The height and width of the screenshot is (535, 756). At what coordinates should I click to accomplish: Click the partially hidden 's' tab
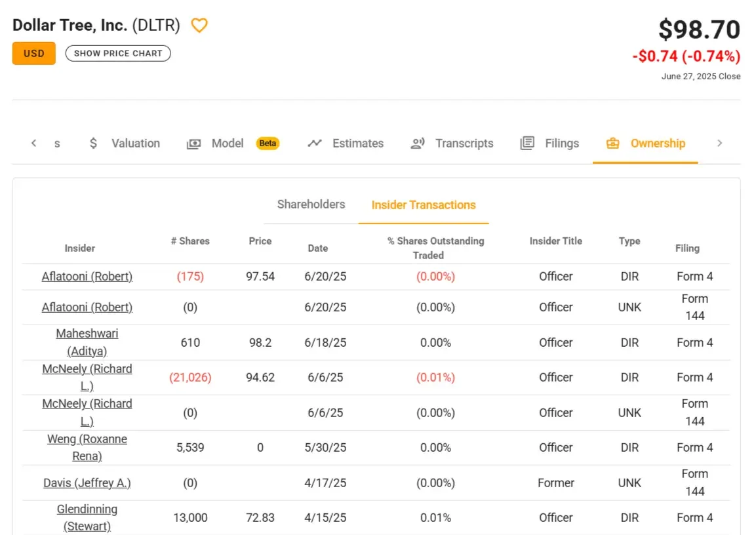(57, 144)
